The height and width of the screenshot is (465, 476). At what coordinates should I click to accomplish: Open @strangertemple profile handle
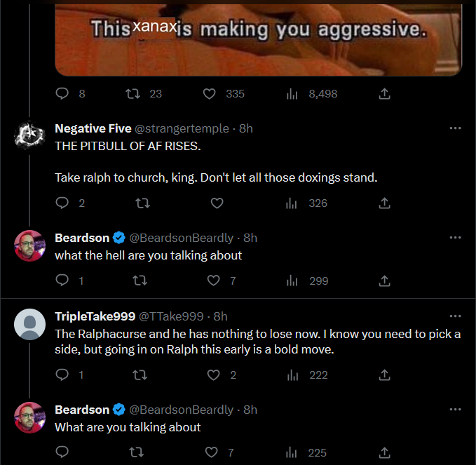(x=182, y=128)
